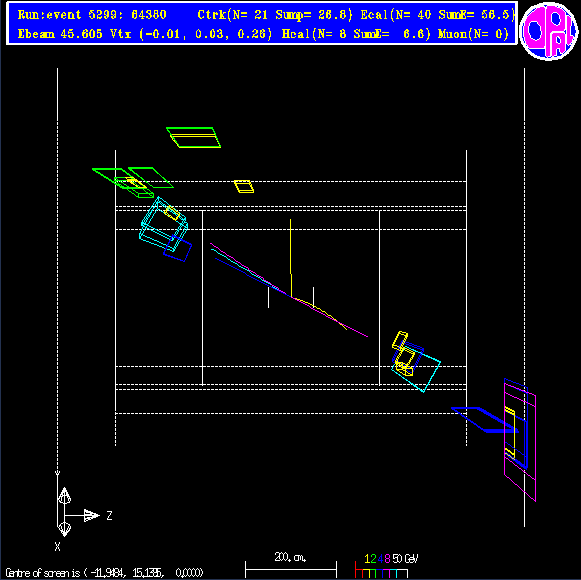581x580 pixels.
Task: Click the Centre of screen coordinates text
Action: click(x=104, y=573)
